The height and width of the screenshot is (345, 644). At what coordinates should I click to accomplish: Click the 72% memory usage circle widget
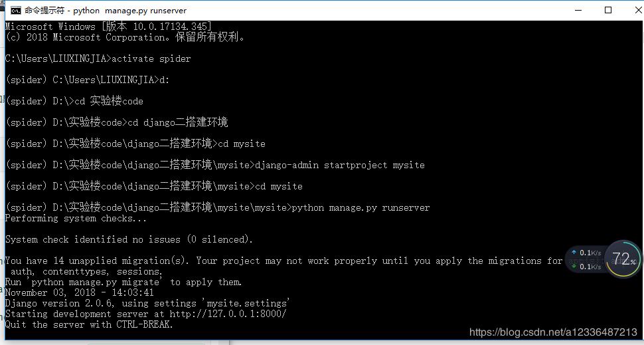[x=623, y=259]
